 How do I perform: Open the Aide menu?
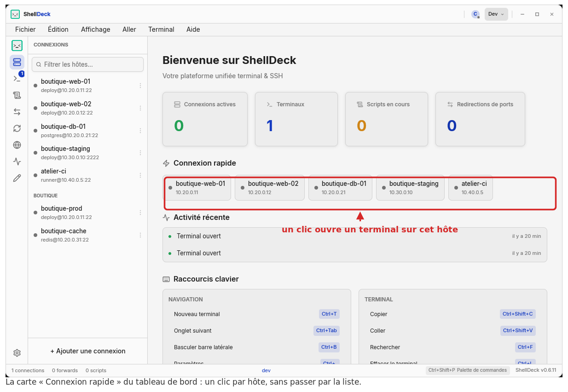pos(193,29)
